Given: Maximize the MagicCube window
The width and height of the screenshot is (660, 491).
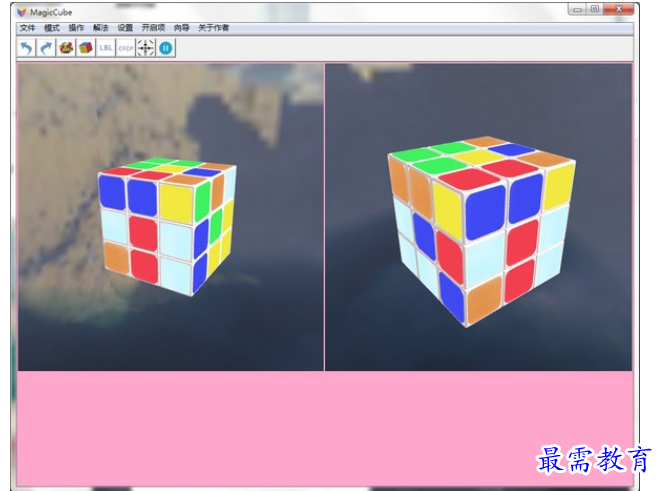Looking at the screenshot, I should [x=595, y=9].
